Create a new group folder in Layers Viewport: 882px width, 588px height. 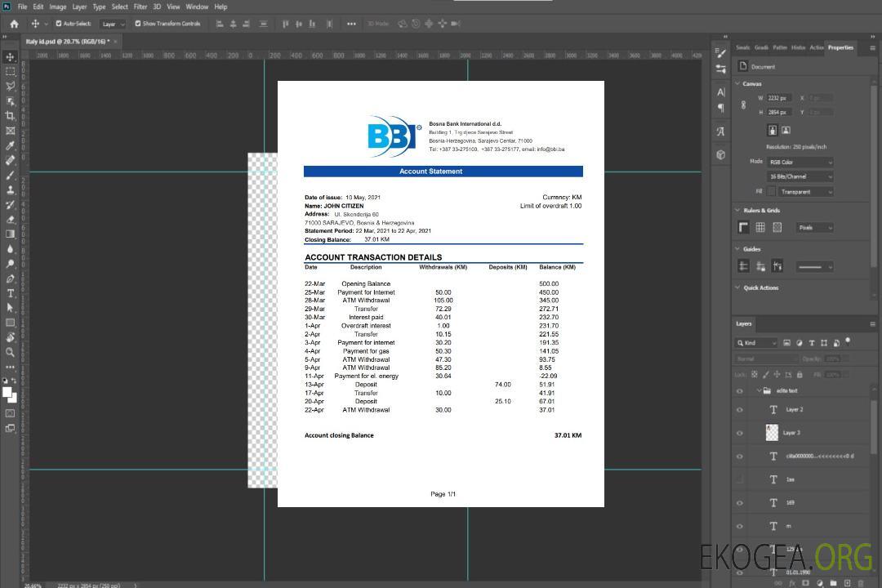833,583
